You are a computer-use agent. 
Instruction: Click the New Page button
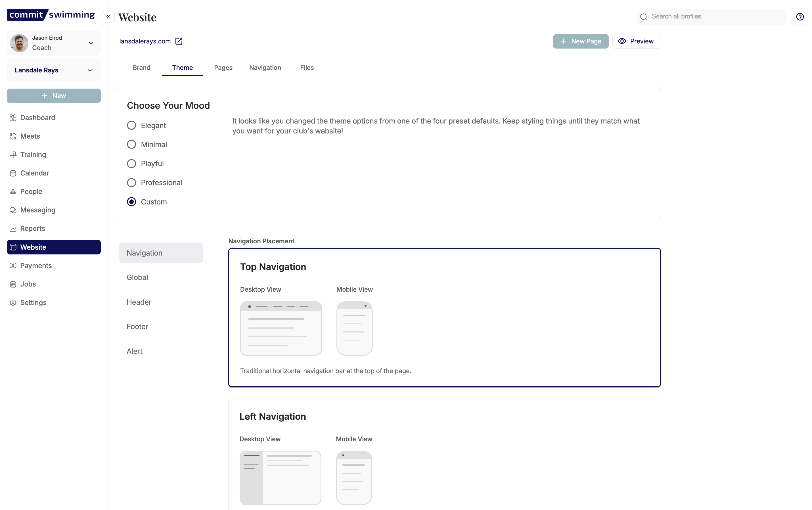tap(580, 41)
